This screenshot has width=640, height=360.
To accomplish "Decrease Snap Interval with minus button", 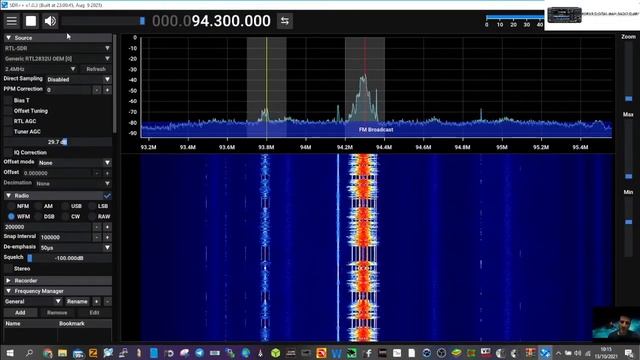I will (x=97, y=237).
